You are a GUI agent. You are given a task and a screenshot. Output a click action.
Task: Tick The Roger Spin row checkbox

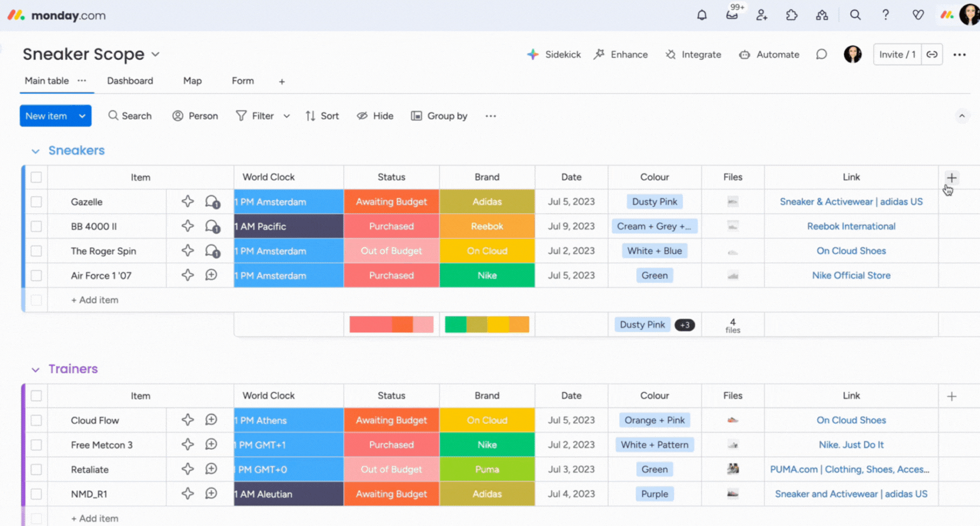coord(36,251)
